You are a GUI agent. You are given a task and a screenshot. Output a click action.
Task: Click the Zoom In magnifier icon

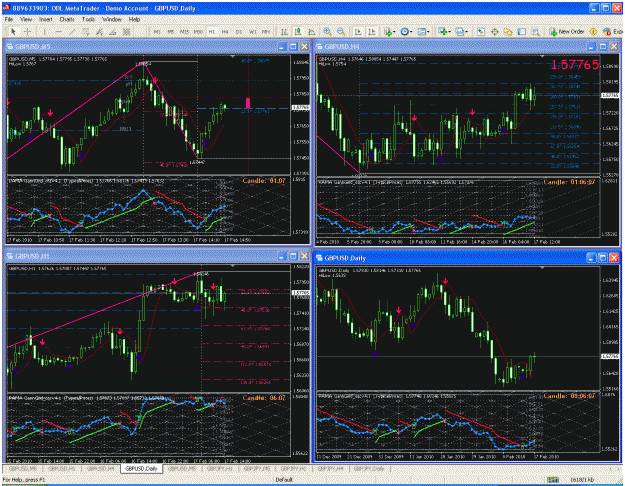point(327,31)
